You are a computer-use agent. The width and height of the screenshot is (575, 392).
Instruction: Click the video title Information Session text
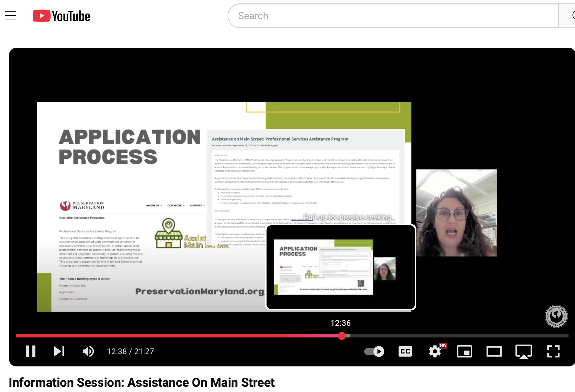142,382
